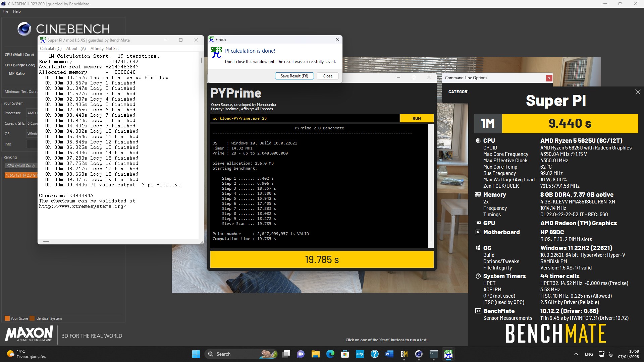Open the Get Help question mark taskbar icon

coord(375,354)
